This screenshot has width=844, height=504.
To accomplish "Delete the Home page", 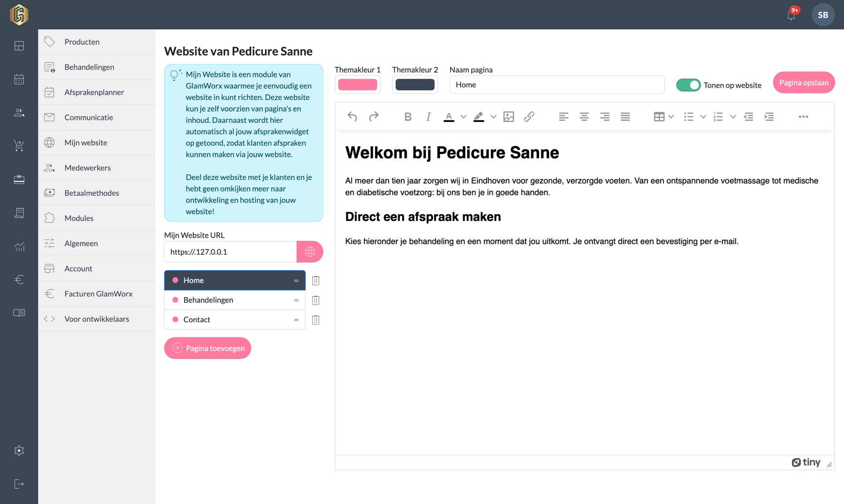I will coord(316,280).
